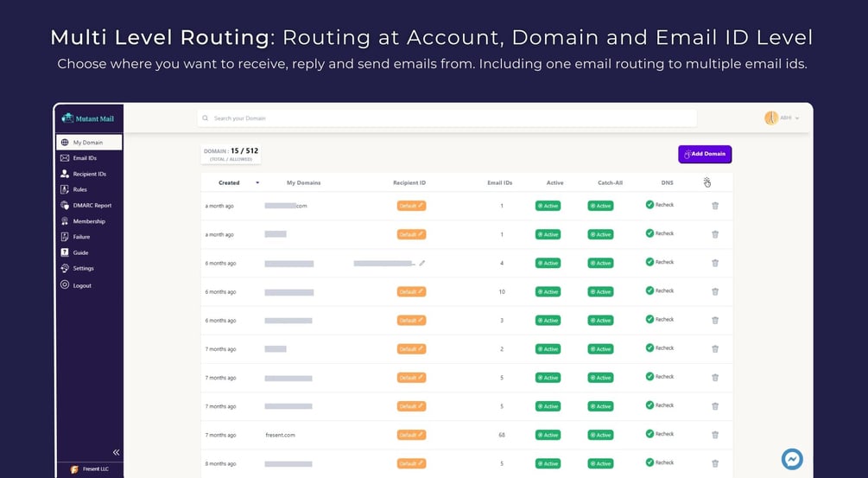The width and height of the screenshot is (868, 478).
Task: Toggle Catch-All for the 10 email IDs domain
Action: (x=600, y=291)
